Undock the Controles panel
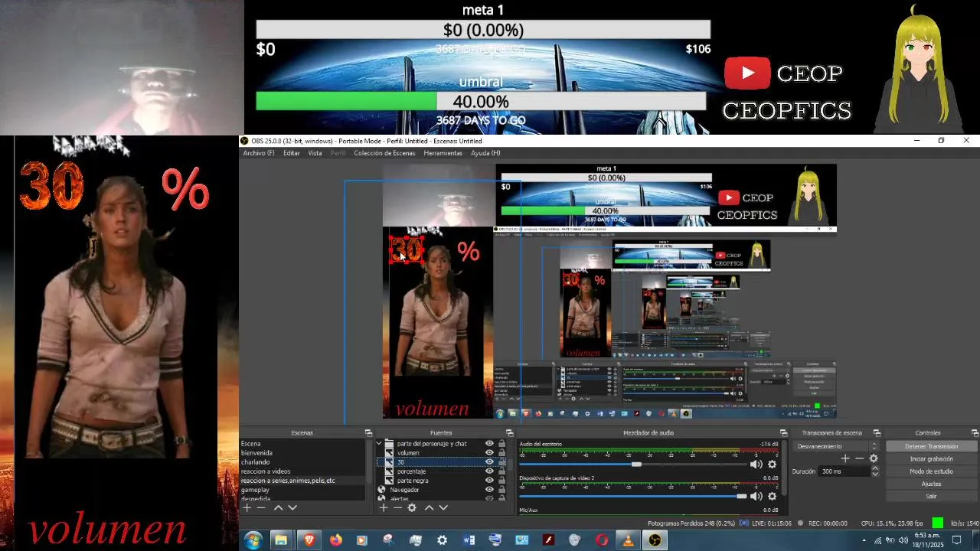The height and width of the screenshot is (551, 980). click(x=975, y=433)
